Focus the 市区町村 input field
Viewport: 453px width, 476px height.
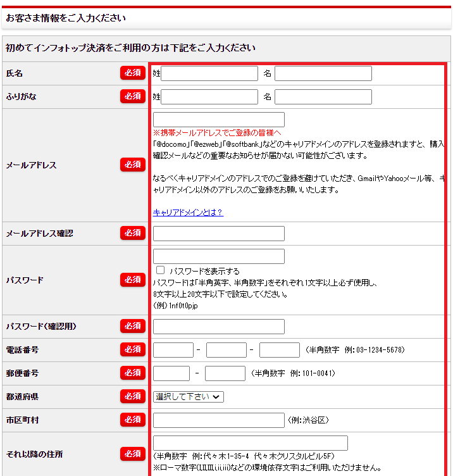click(219, 420)
